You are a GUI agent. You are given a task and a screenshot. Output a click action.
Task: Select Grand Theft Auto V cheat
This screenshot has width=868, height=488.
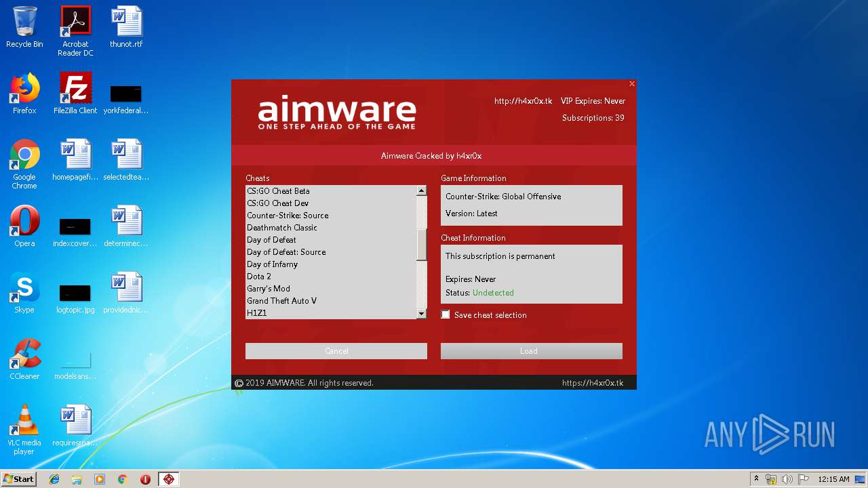point(331,301)
